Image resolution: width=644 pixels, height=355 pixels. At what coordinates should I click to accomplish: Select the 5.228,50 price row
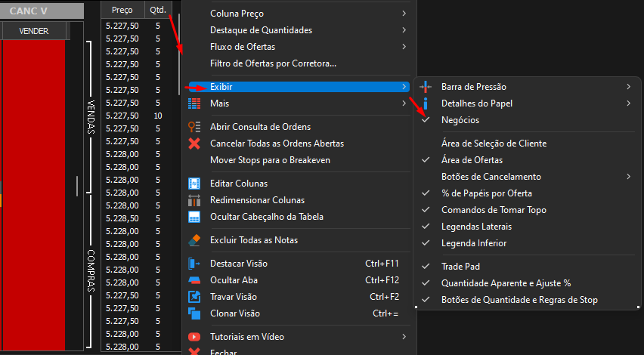click(x=139, y=218)
